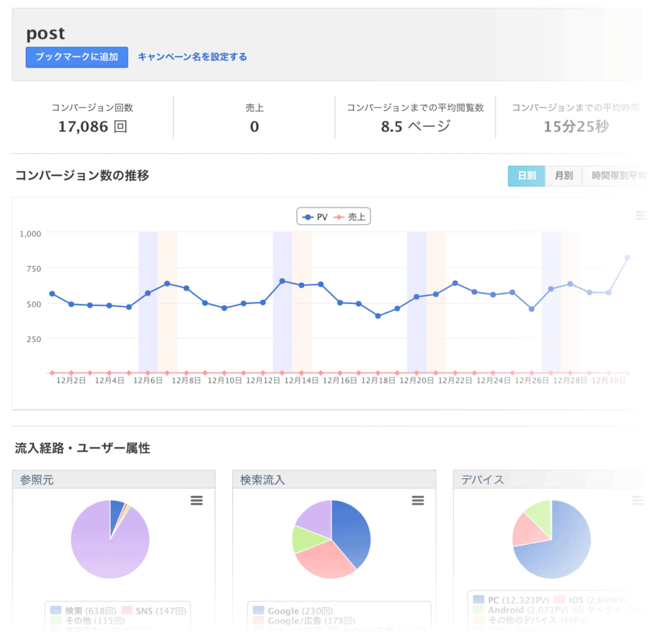671x644 pixels.
Task: Toggle the PV series in chart legend
Action: [x=315, y=217]
